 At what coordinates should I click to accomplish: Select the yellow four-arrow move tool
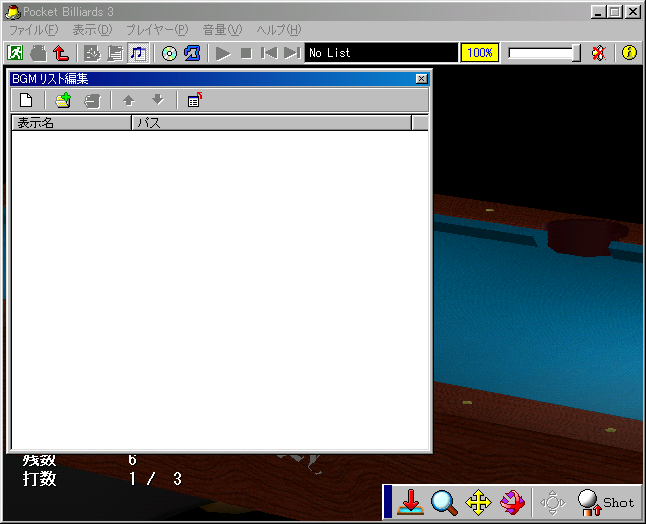coord(478,502)
